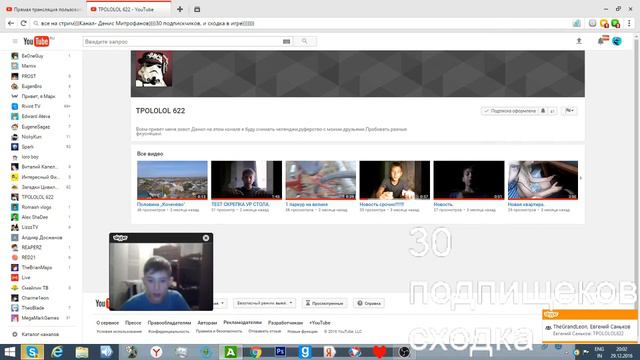Screen dimensions: 640x360
Task: Click the browser back arrow
Action: [x=11, y=23]
